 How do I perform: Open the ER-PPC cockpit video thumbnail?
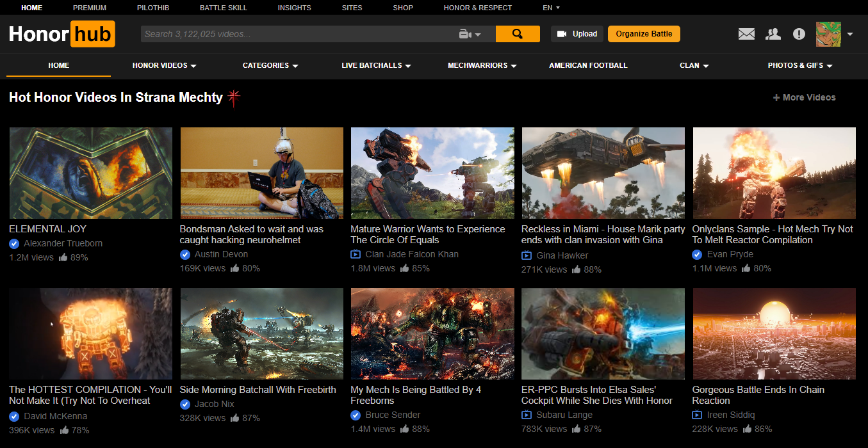click(x=603, y=333)
